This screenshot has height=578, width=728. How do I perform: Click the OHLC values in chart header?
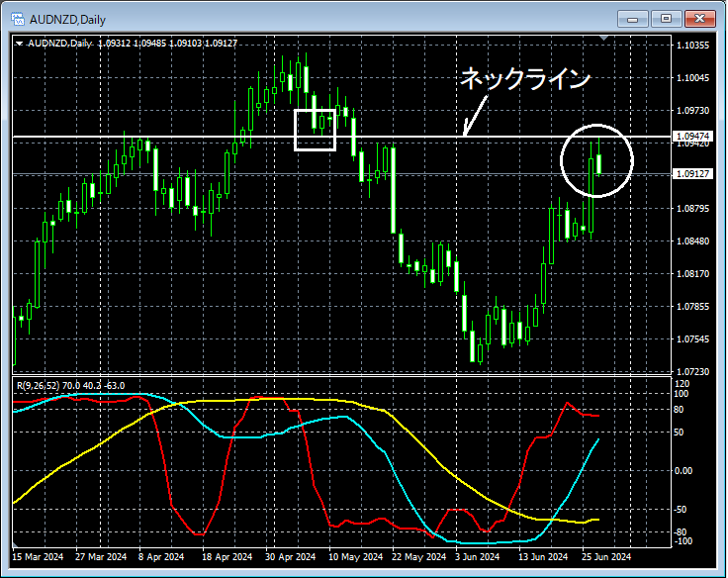point(168,44)
